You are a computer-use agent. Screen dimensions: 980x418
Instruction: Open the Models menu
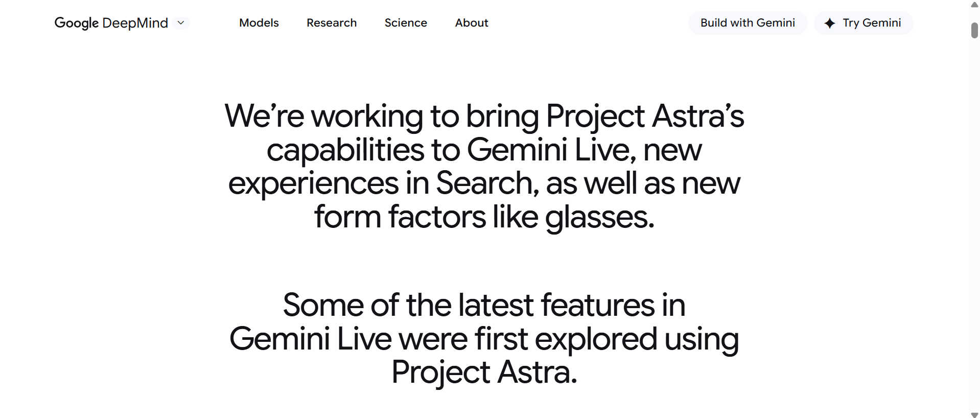click(x=259, y=23)
